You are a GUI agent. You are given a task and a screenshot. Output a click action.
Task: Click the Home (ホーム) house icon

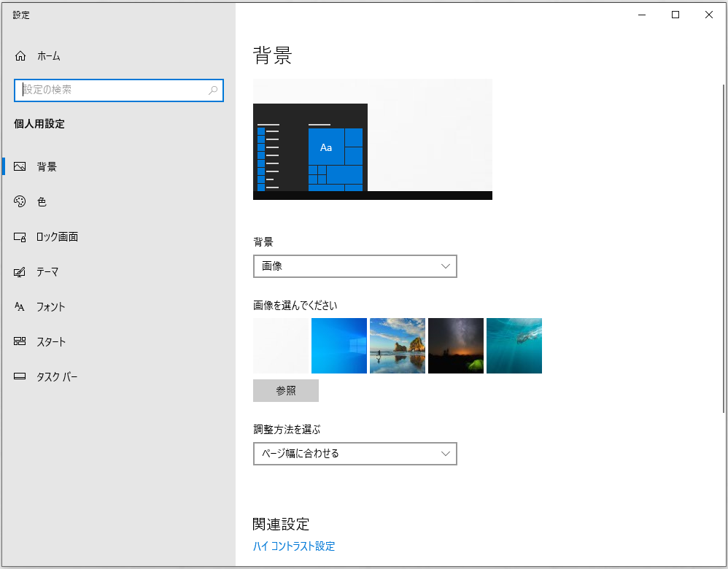click(20, 56)
